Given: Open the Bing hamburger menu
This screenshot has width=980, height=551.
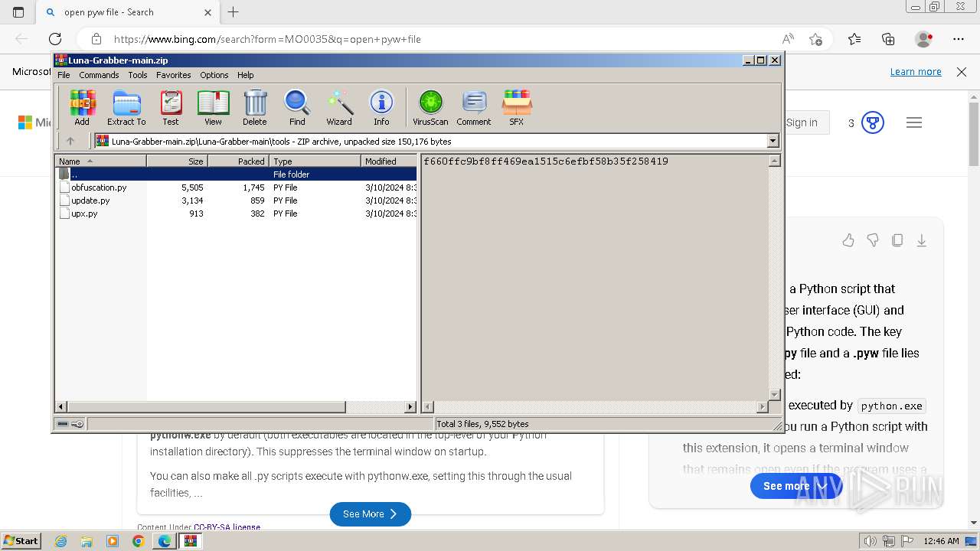Looking at the screenshot, I should pyautogui.click(x=914, y=122).
